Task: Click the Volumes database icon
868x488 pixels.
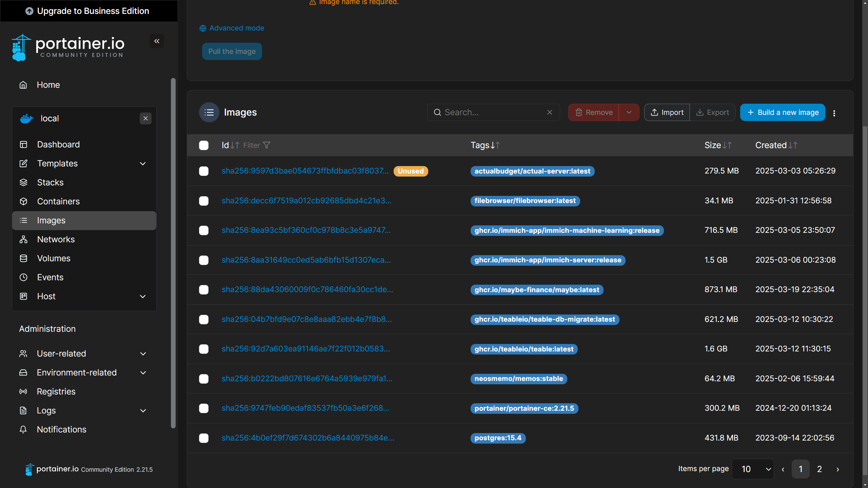Action: tap(23, 258)
